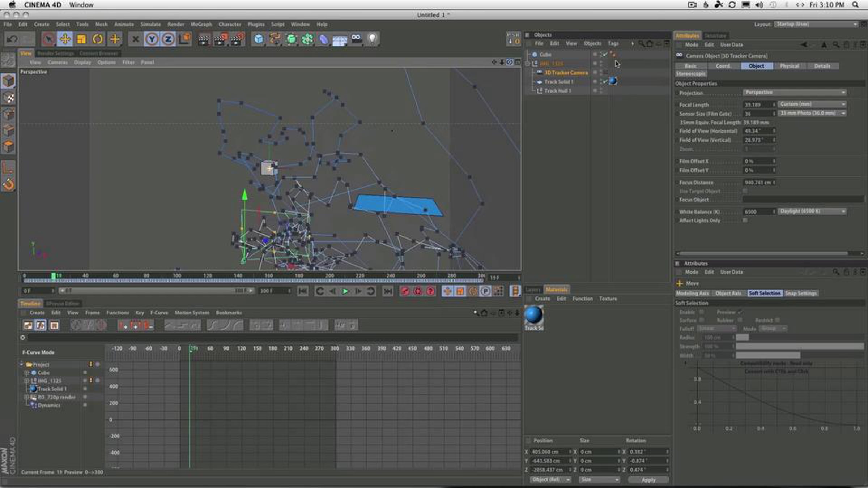868x488 pixels.
Task: Toggle the Soft Selection Enable checkbox
Action: point(702,312)
